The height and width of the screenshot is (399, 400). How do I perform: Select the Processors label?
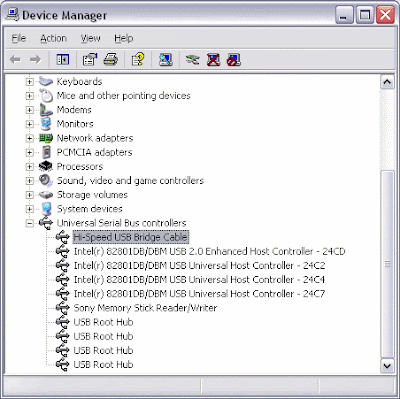pyautogui.click(x=80, y=166)
